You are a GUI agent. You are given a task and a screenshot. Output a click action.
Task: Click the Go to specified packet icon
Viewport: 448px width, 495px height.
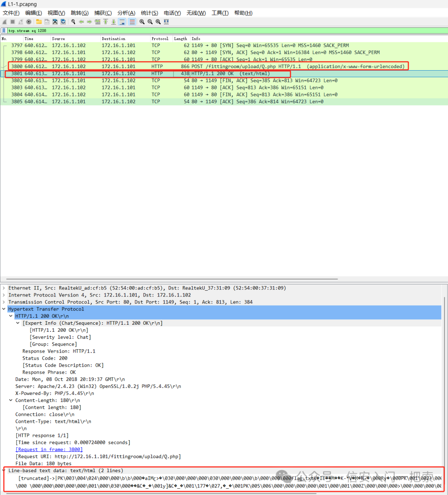click(x=98, y=22)
